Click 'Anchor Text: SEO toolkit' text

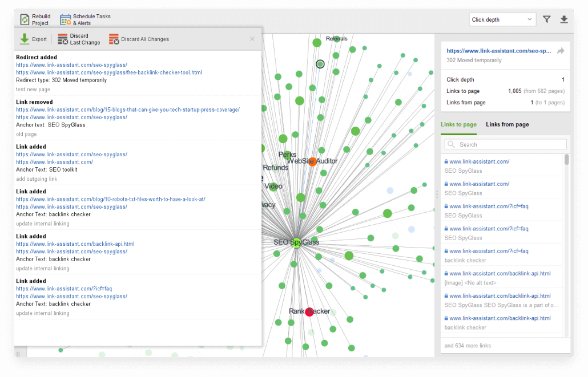[46, 170]
